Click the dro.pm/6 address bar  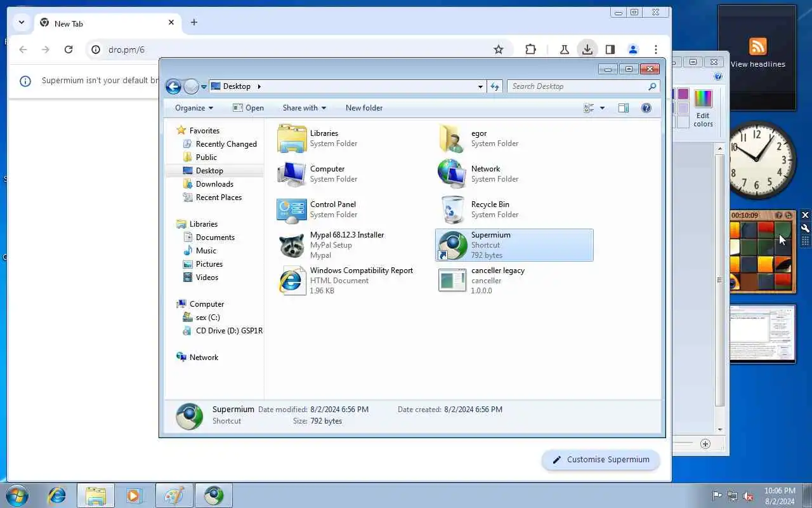coord(298,50)
